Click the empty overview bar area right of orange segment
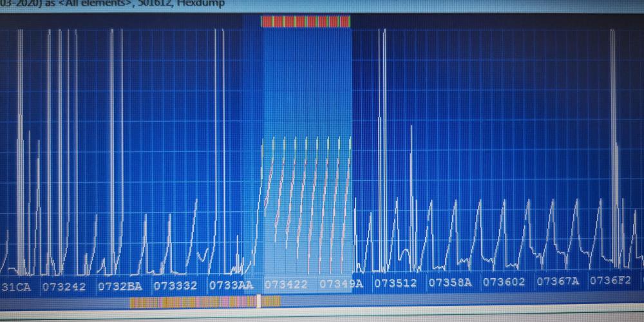644x322 pixels. click(451, 300)
